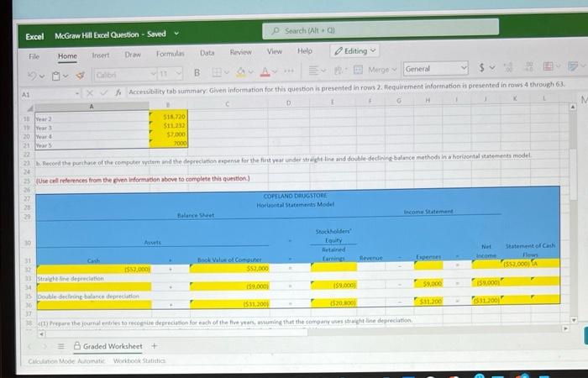
Task: Select the Graded Worksheet sheet tab
Action: pos(108,346)
